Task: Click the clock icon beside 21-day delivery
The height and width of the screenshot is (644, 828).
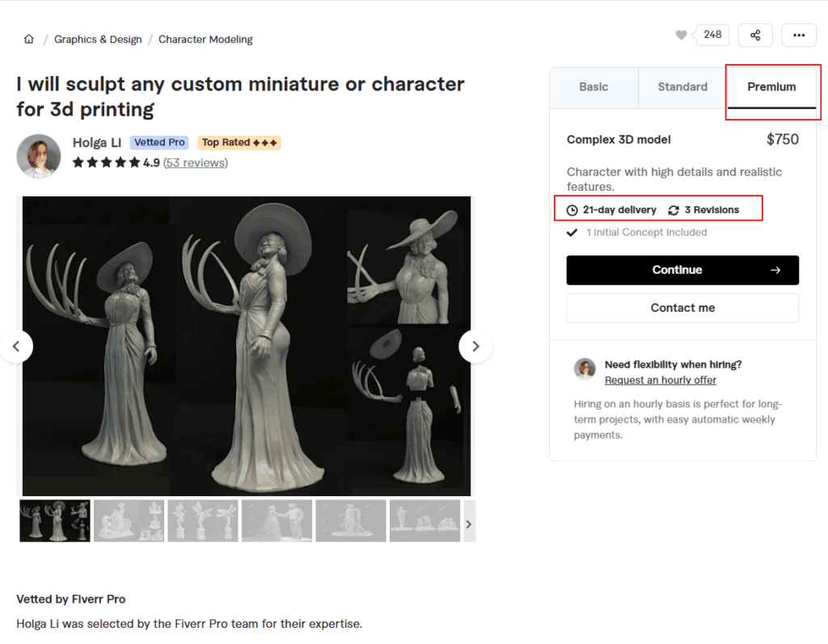Action: 572,209
